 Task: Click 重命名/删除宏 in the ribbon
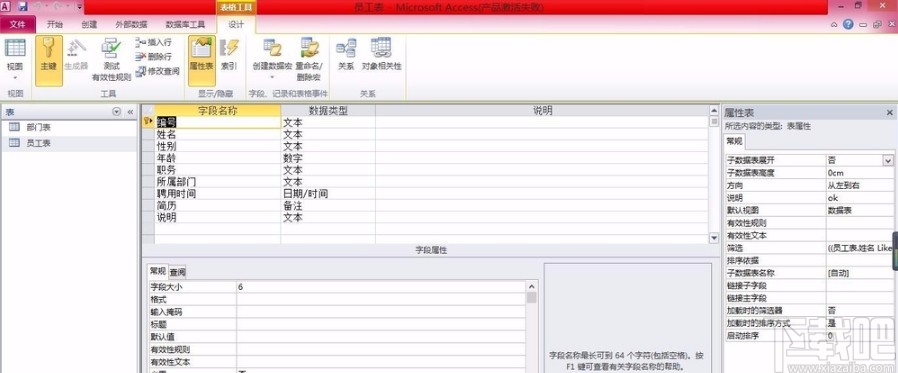[x=309, y=60]
